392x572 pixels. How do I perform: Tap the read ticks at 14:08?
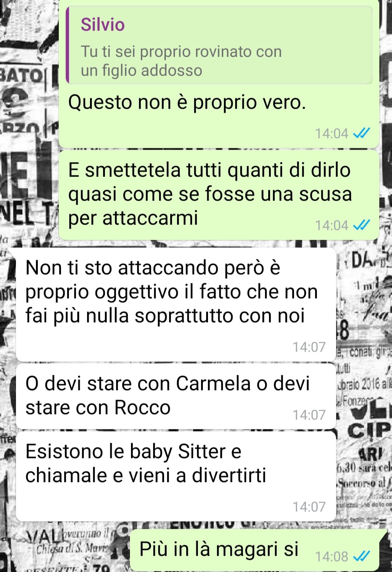coord(362,556)
